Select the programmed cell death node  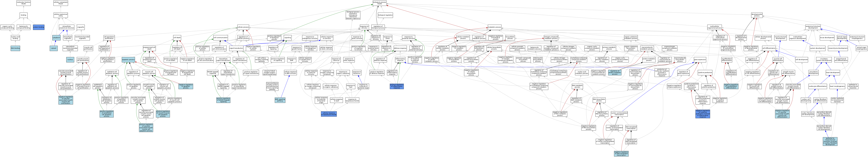pos(149,48)
